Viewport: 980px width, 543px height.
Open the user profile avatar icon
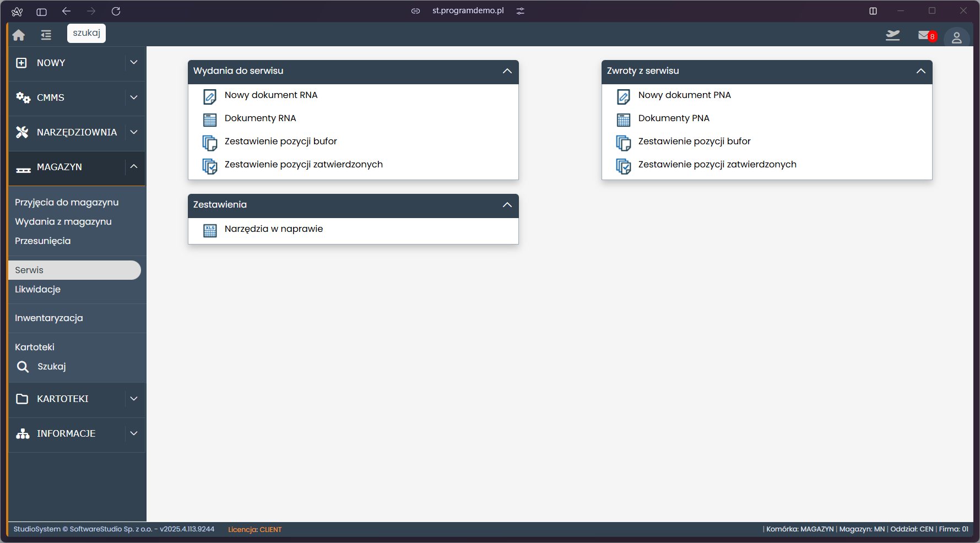pos(956,37)
